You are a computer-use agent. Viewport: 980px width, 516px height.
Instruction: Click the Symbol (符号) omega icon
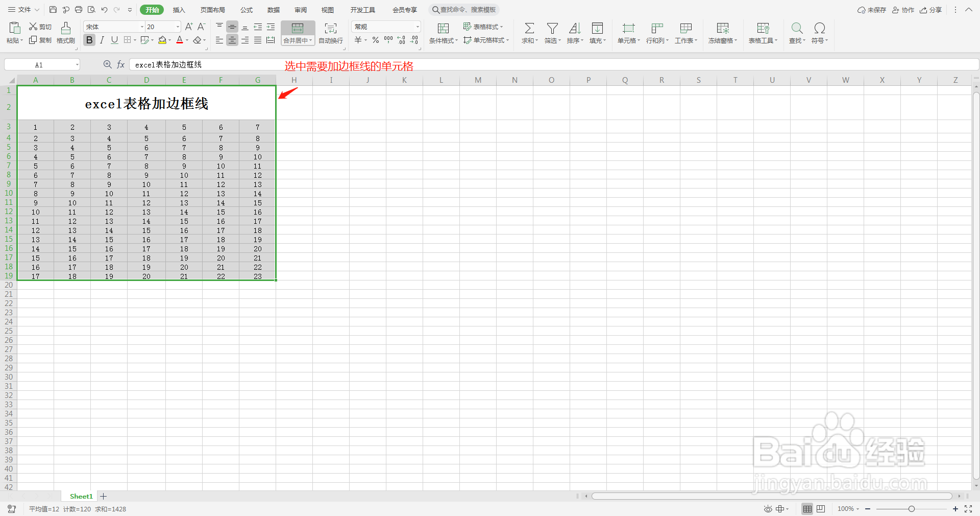point(820,28)
